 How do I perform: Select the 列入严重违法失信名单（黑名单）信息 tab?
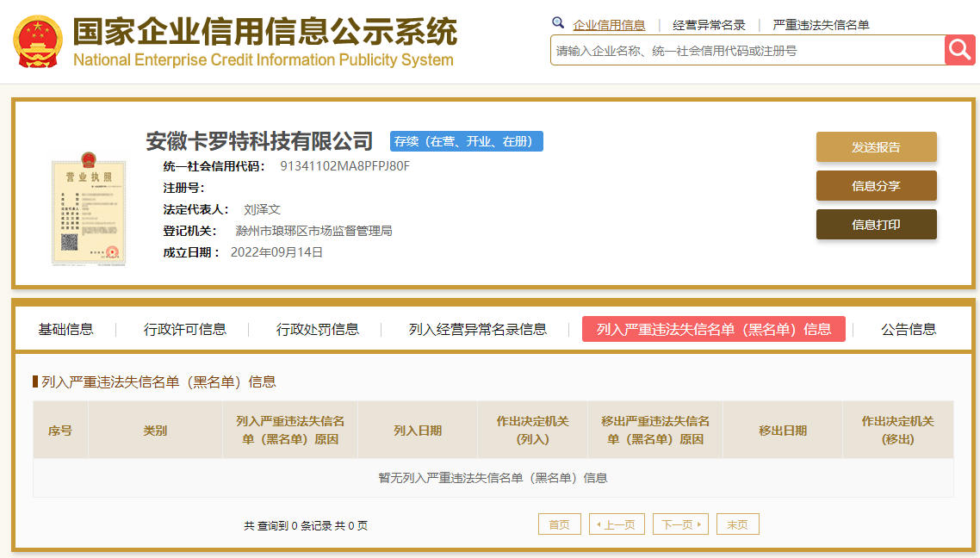click(714, 329)
